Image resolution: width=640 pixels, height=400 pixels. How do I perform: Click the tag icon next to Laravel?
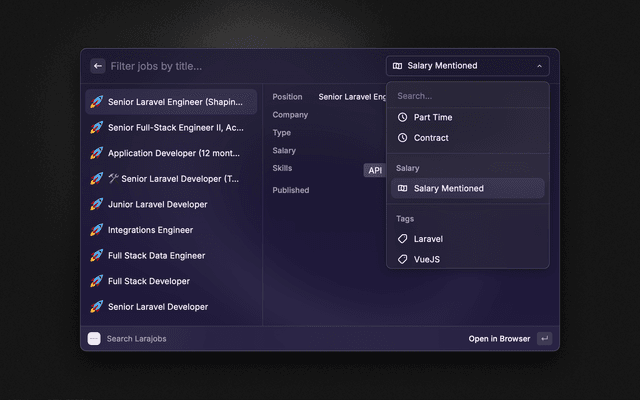tap(402, 239)
